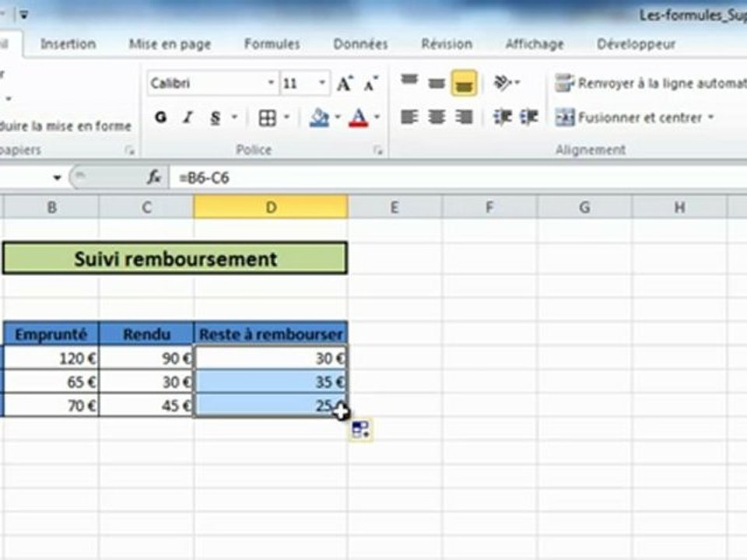Select the Reste à rembourser header cell

pyautogui.click(x=271, y=334)
